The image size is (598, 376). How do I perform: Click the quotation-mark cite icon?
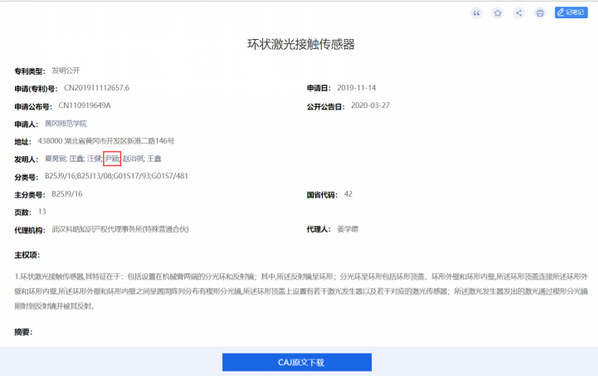pos(476,13)
